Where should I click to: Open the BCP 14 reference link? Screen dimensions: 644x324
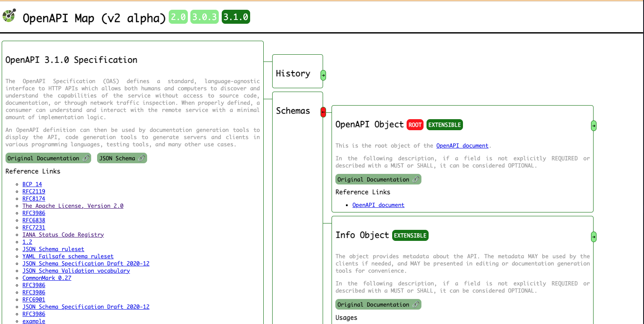[32, 184]
